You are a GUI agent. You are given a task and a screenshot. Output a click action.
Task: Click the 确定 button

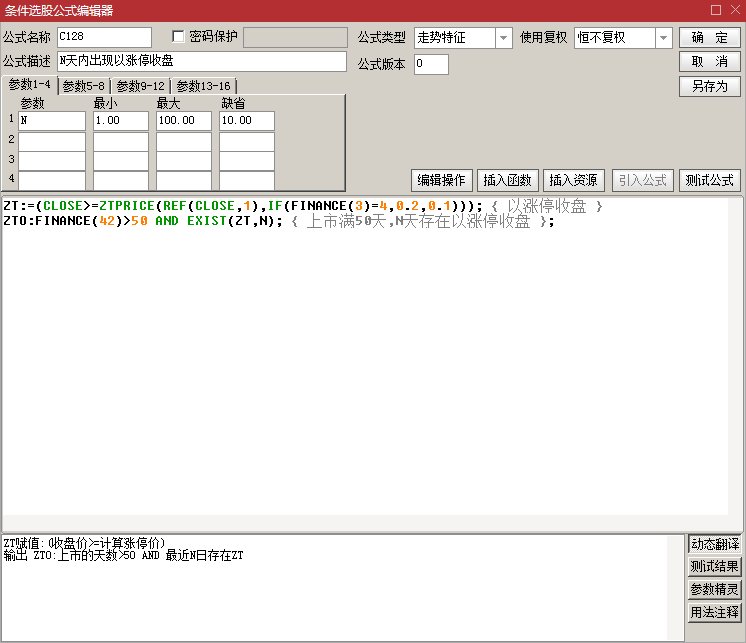click(709, 38)
